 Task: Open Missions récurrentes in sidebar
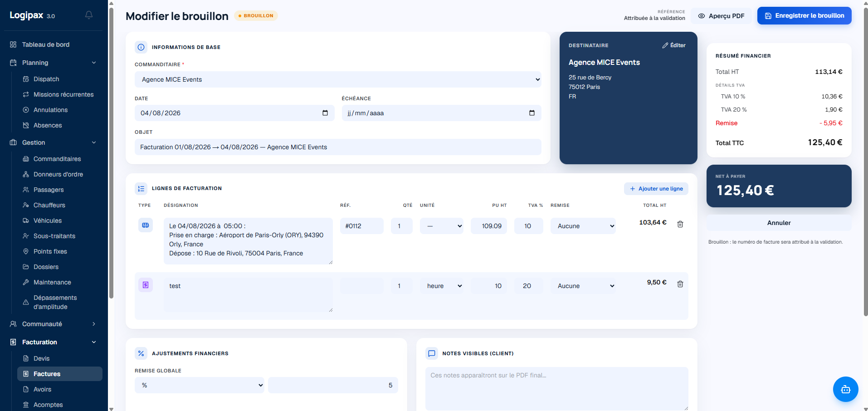tap(60, 94)
